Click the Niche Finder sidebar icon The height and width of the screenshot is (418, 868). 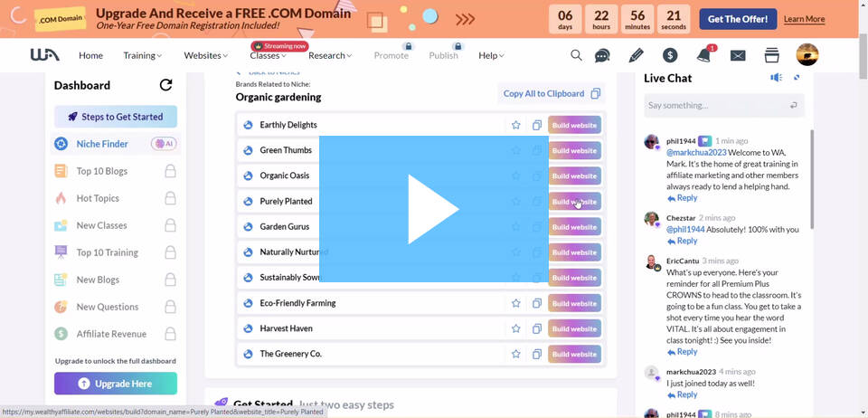(x=61, y=144)
